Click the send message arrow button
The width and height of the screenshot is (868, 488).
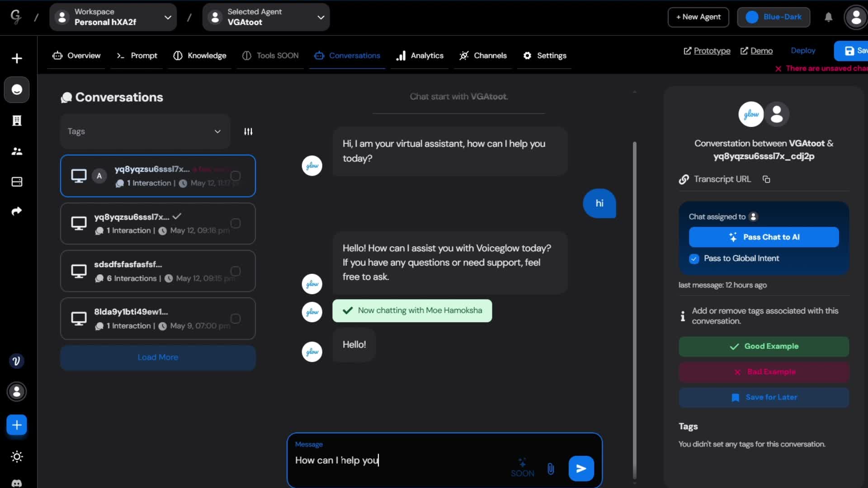coord(581,469)
